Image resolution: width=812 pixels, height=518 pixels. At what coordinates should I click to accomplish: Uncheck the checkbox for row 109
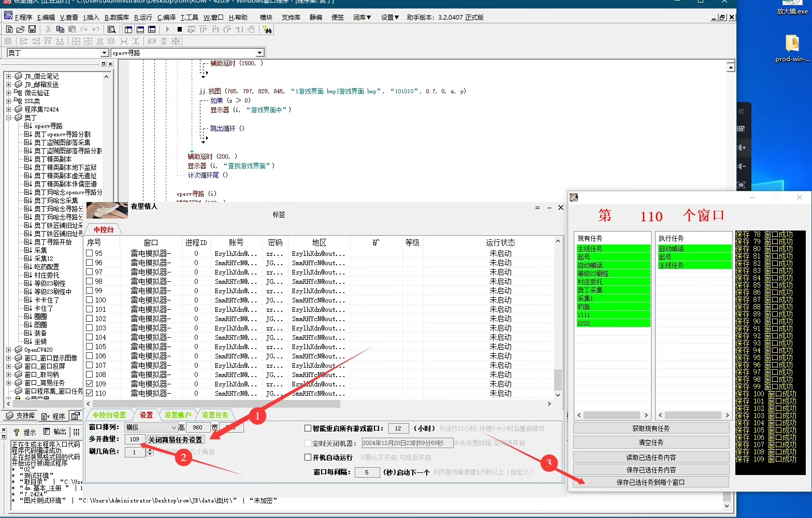click(x=90, y=384)
